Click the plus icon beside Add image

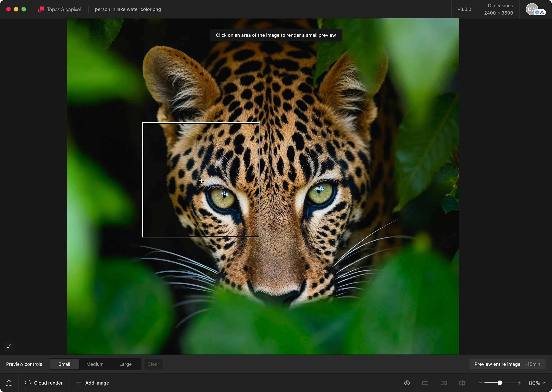(79, 383)
